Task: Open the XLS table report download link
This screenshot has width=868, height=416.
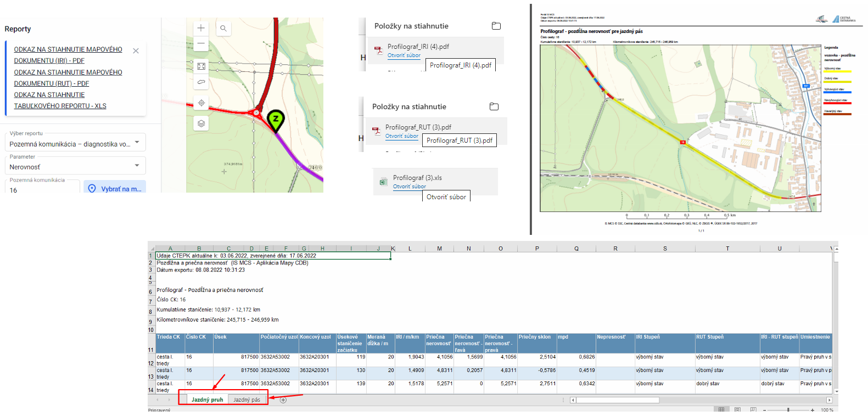Action: point(60,100)
